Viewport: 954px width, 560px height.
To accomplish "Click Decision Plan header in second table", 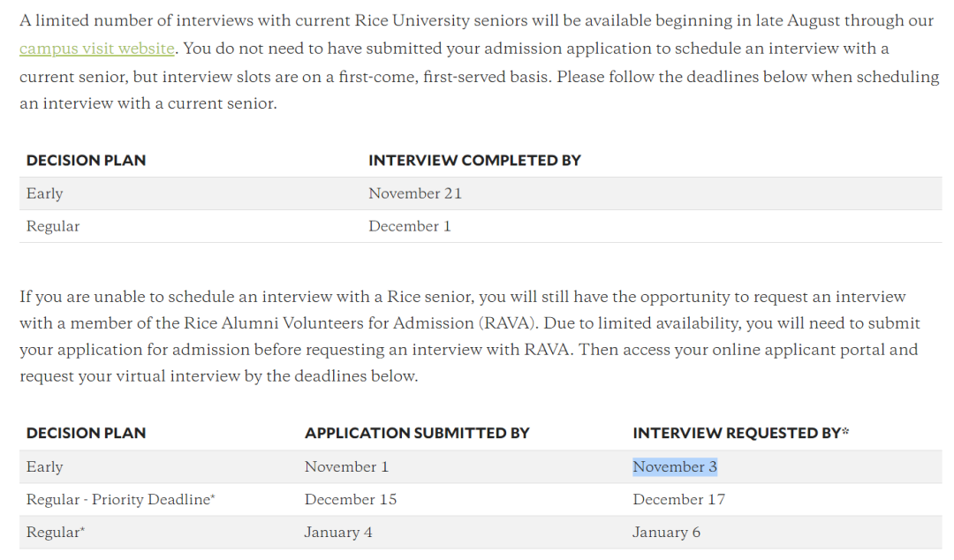I will pyautogui.click(x=86, y=433).
